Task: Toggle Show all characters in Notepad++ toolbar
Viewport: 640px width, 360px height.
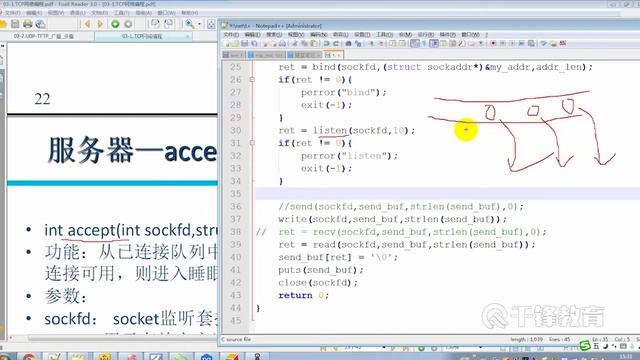Action: (424, 43)
